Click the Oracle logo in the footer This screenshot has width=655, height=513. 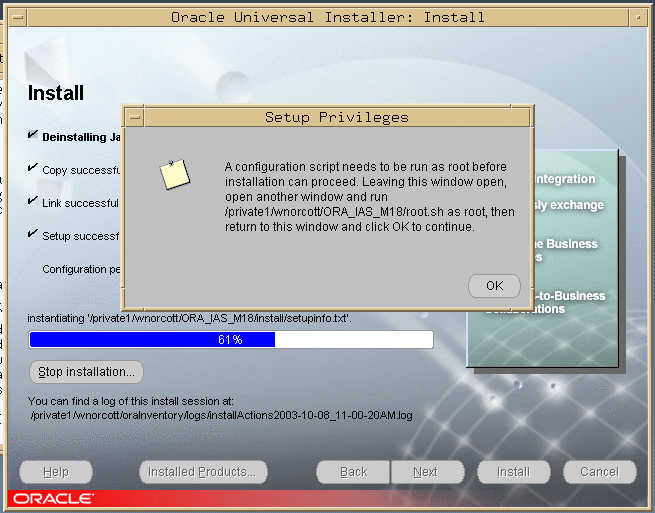[x=53, y=499]
